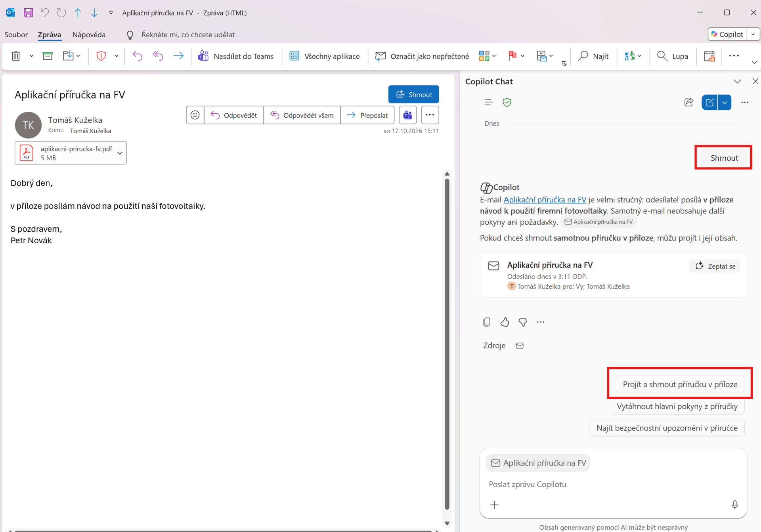The height and width of the screenshot is (532, 761).
Task: Expand the Copilot button dropdown arrow at top right
Action: pyautogui.click(x=753, y=34)
